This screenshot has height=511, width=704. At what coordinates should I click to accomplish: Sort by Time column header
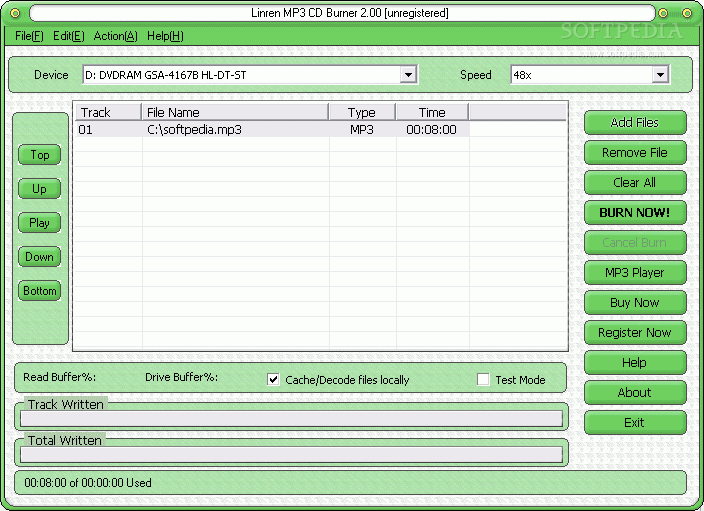coord(432,112)
